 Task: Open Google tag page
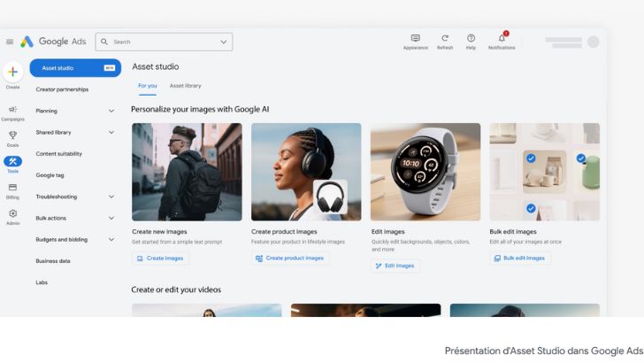click(x=50, y=175)
